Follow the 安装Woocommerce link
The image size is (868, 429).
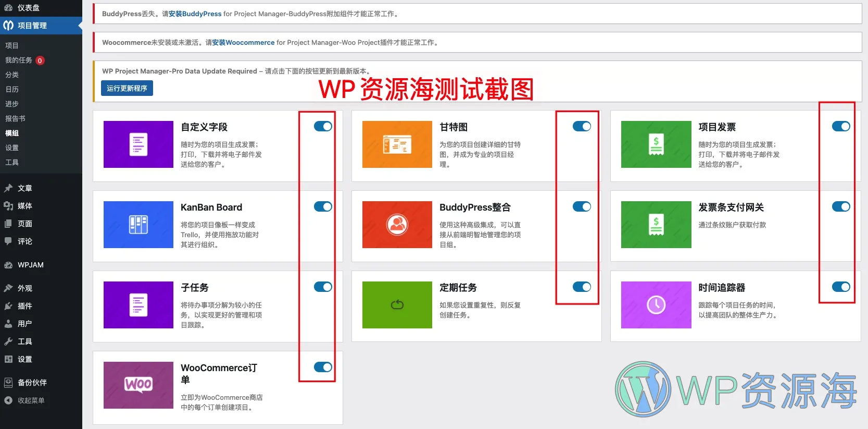pos(243,42)
